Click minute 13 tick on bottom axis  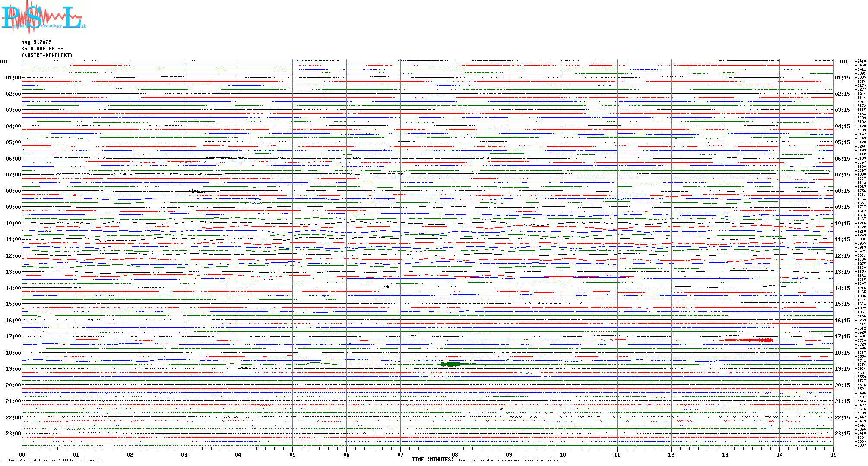[725, 455]
